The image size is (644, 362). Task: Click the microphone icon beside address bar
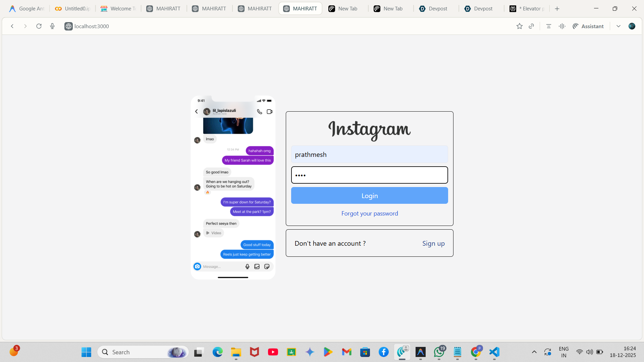[x=52, y=26]
